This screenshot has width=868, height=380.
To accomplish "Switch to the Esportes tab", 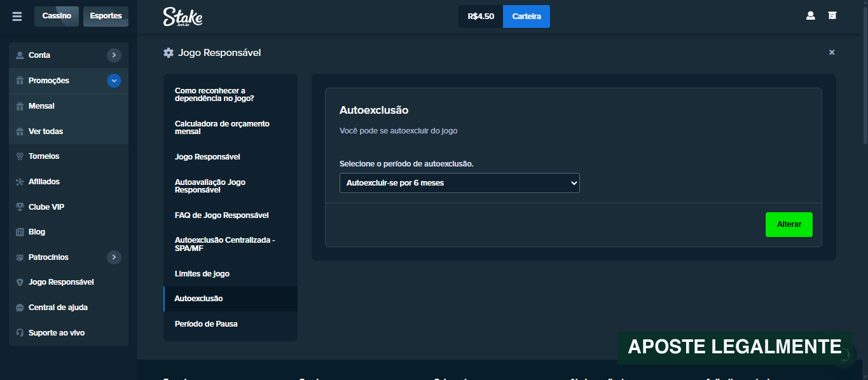I will pos(106,16).
